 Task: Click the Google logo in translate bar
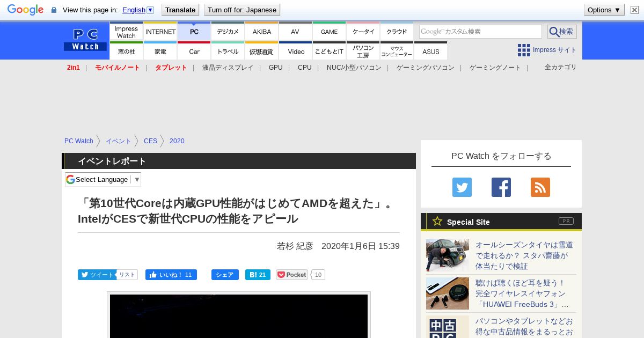click(25, 10)
